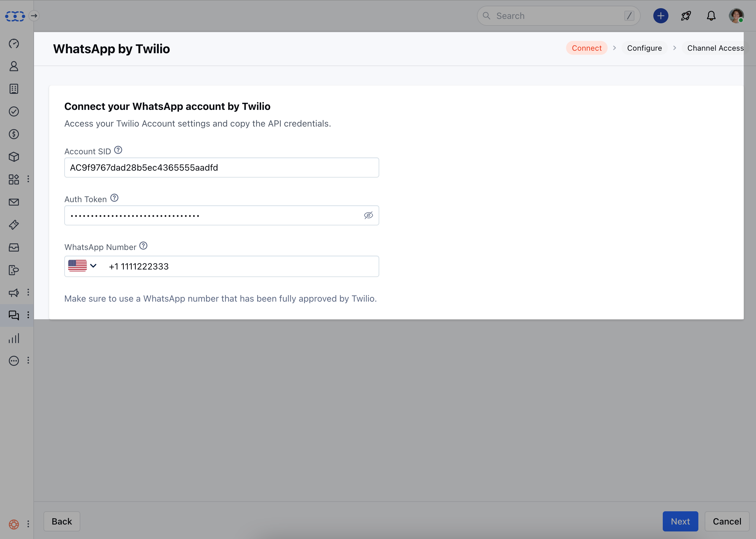Click the WhatsApp Number phone field
The width and height of the screenshot is (756, 539).
pyautogui.click(x=221, y=266)
